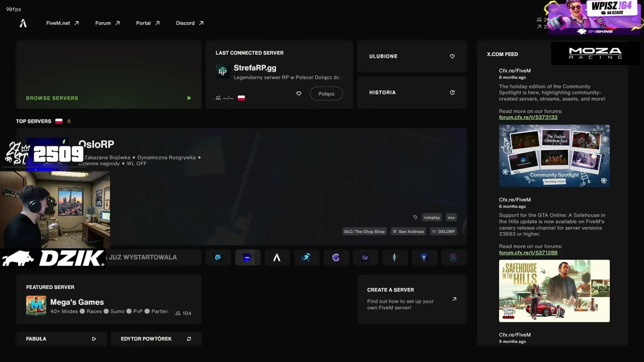Select the blue V-shield server icon in the carousel
This screenshot has height=362, width=644.
tap(424, 257)
